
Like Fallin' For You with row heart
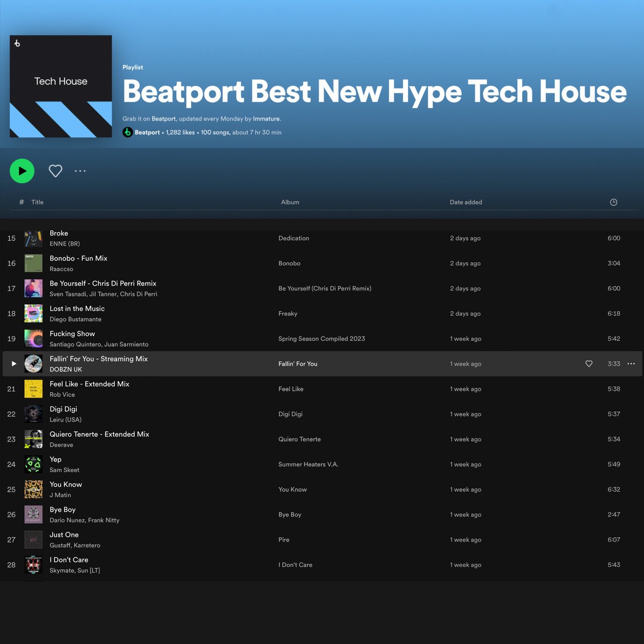coord(589,364)
